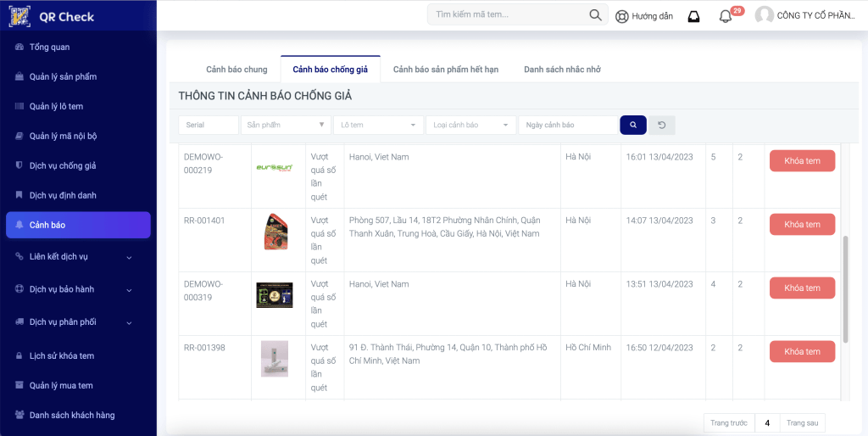The height and width of the screenshot is (436, 868).
Task: Click the magnifier icon in top search bar
Action: (596, 15)
